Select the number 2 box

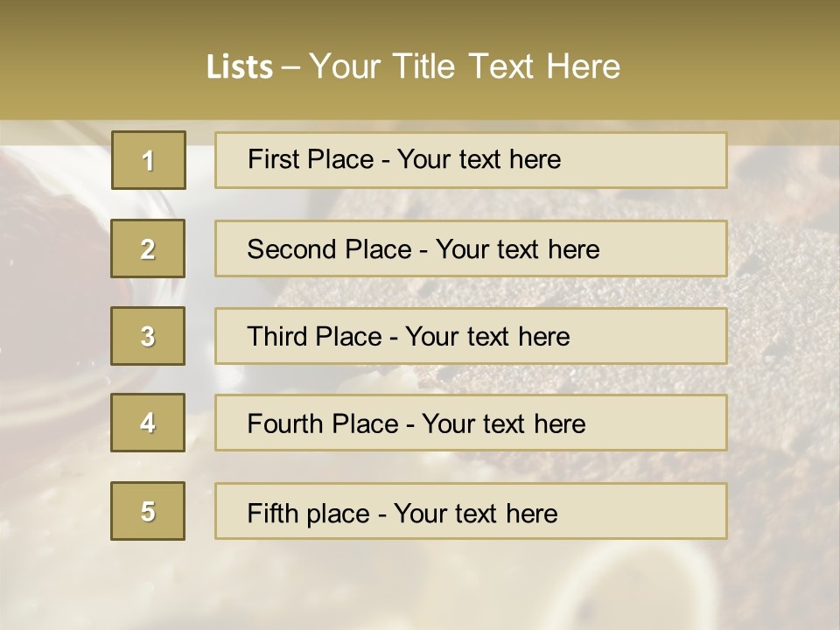(x=148, y=248)
